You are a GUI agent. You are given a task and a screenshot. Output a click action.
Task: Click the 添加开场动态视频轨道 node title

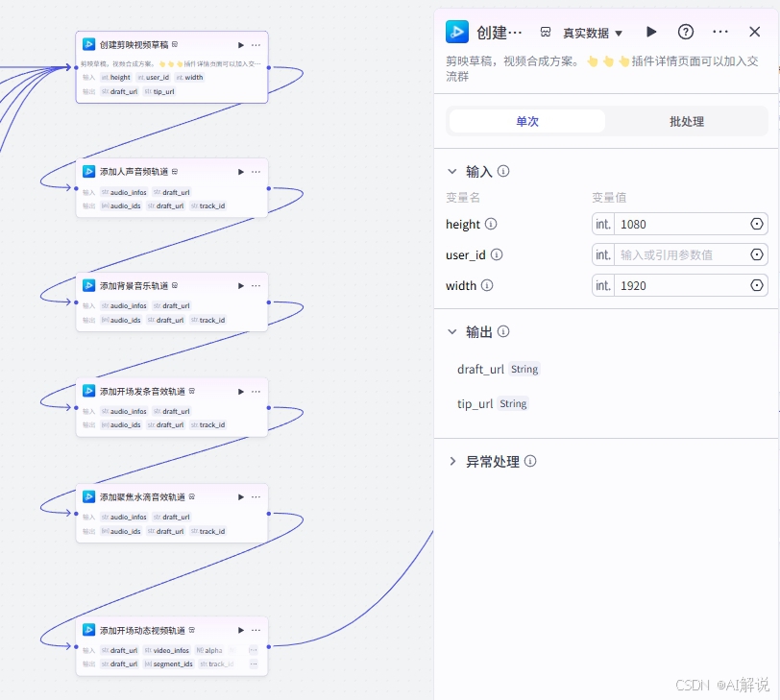[142, 631]
